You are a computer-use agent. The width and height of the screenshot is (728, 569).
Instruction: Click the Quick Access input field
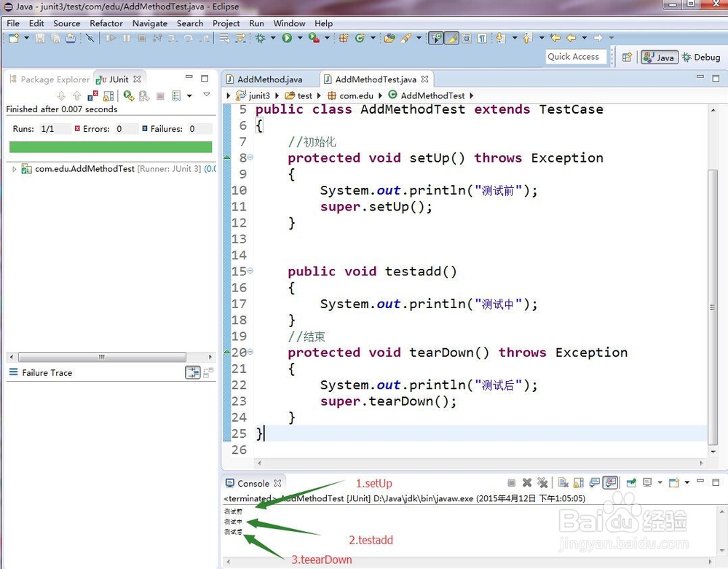(576, 57)
